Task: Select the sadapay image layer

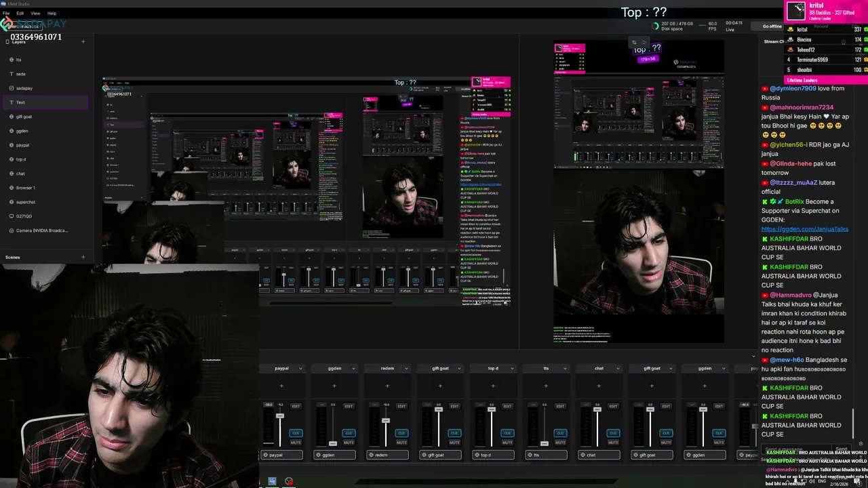Action: [45, 88]
